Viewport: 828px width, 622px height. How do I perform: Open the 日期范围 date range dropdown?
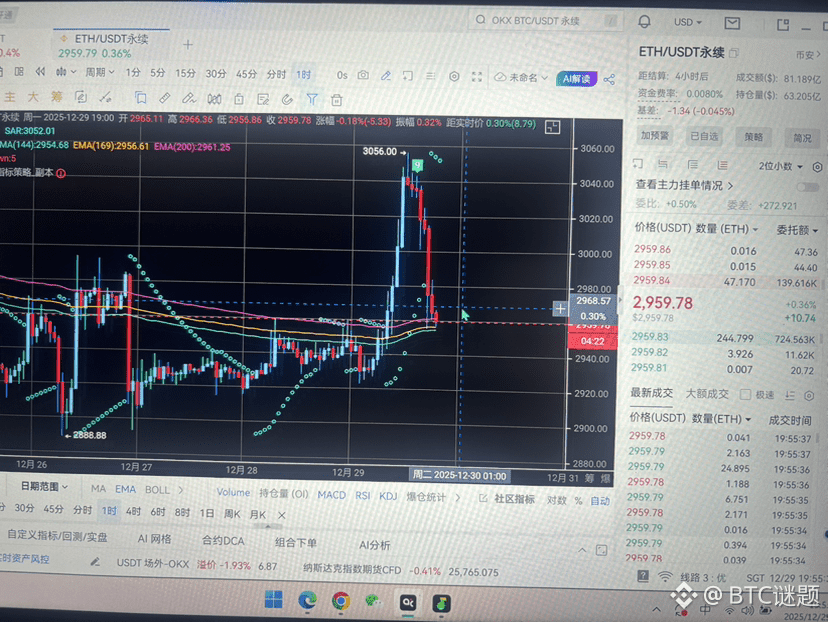(44, 486)
